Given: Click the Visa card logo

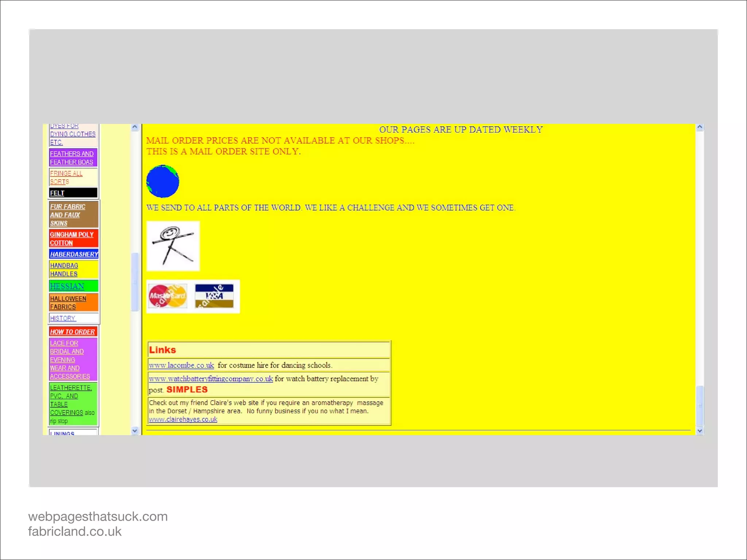Looking at the screenshot, I should coord(214,296).
